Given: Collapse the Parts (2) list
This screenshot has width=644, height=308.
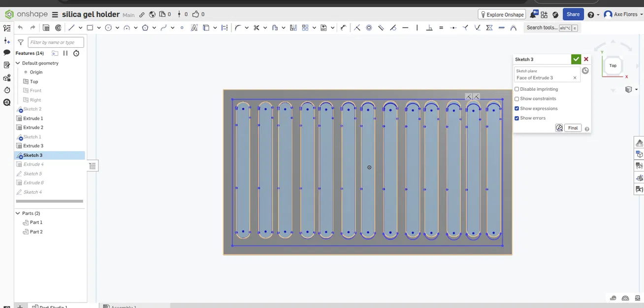Looking at the screenshot, I should point(18,213).
